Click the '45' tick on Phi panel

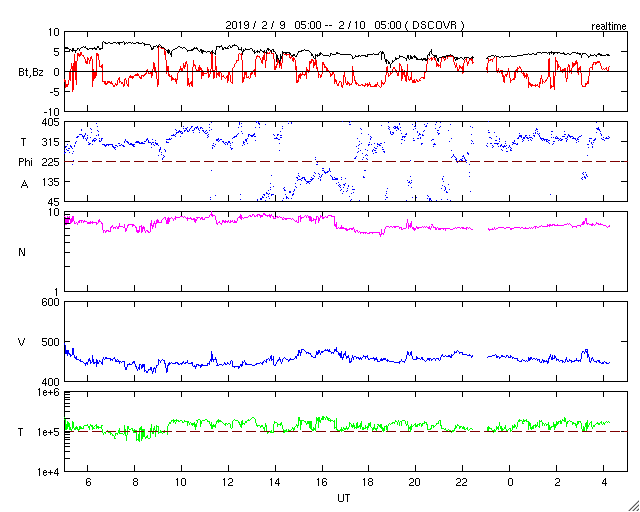coord(54,202)
